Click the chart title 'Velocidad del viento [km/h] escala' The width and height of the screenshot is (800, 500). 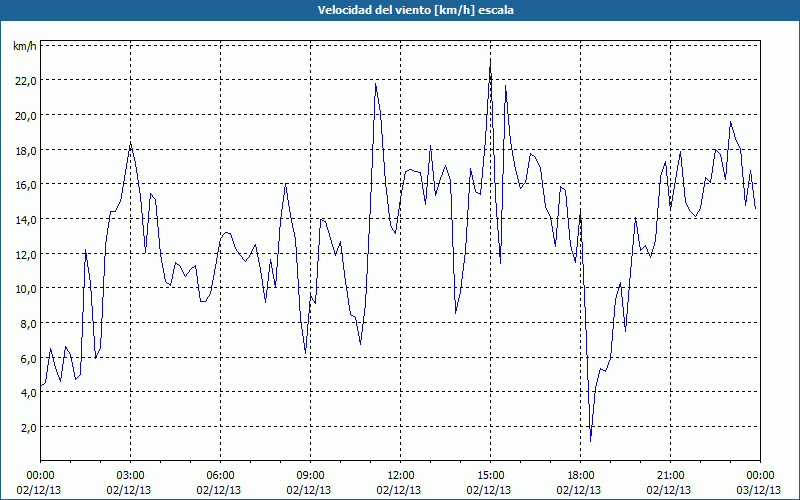click(415, 10)
